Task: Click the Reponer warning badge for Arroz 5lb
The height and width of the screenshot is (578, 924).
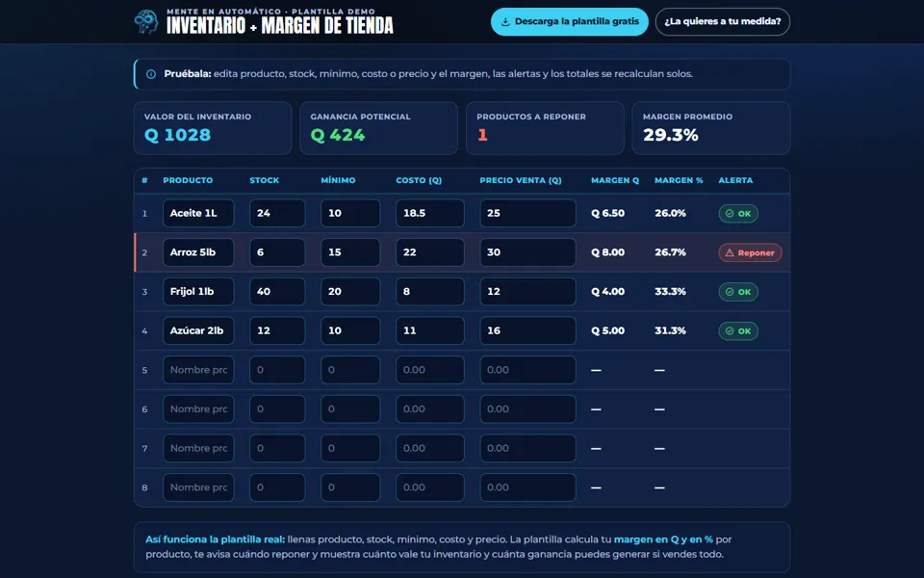Action: pyautogui.click(x=750, y=252)
